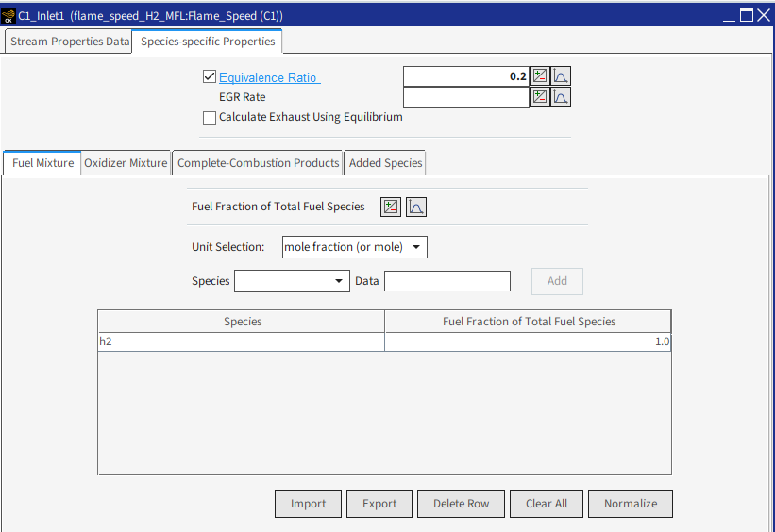This screenshot has height=532, width=775.
Task: Open parameter study icon for Fuel Fraction
Action: 391,207
